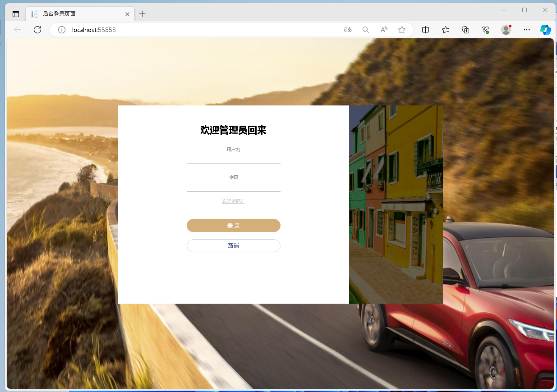This screenshot has height=392, width=557.
Task: Click the 登录 login button
Action: [x=234, y=225]
